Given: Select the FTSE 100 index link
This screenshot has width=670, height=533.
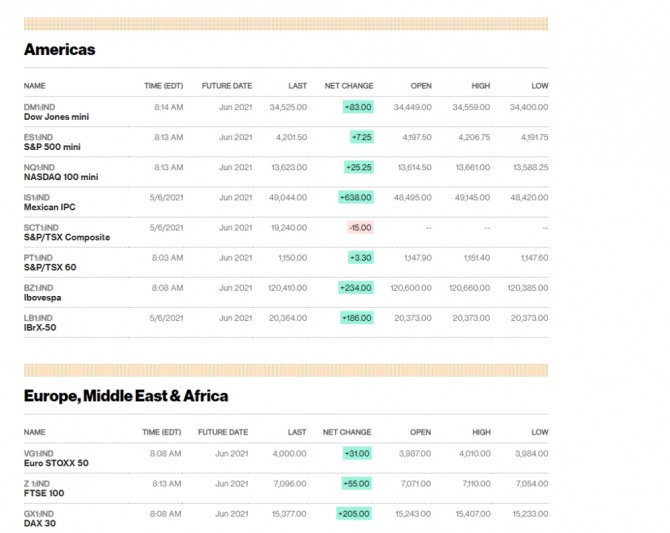Looking at the screenshot, I should [45, 493].
